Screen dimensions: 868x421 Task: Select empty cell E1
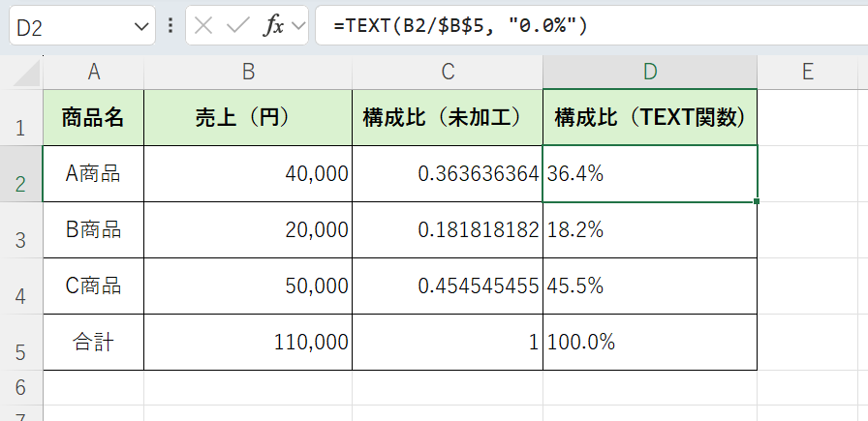(x=807, y=118)
